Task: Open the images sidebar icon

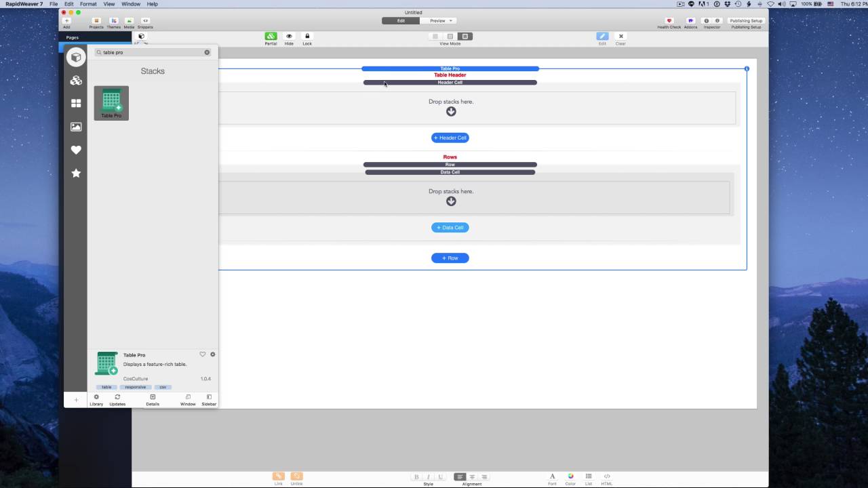Action: 76,127
